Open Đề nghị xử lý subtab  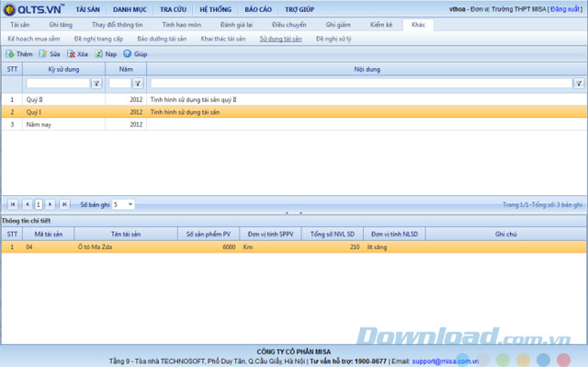coord(334,39)
